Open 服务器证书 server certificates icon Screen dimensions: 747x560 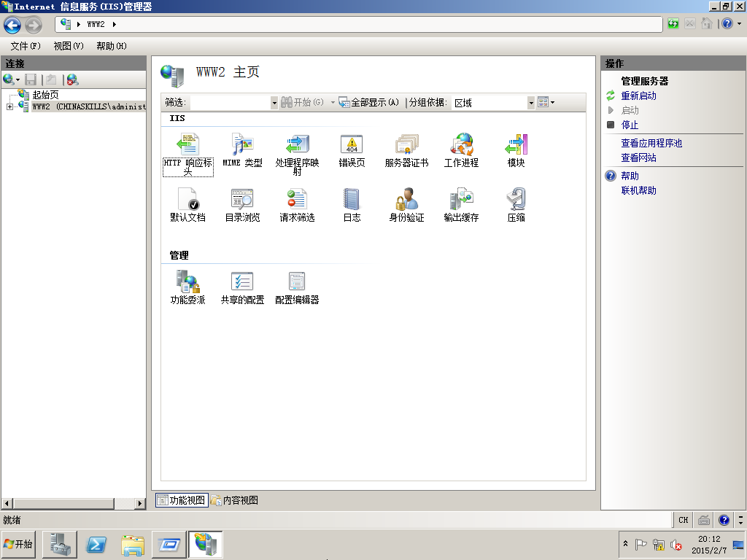coord(406,150)
